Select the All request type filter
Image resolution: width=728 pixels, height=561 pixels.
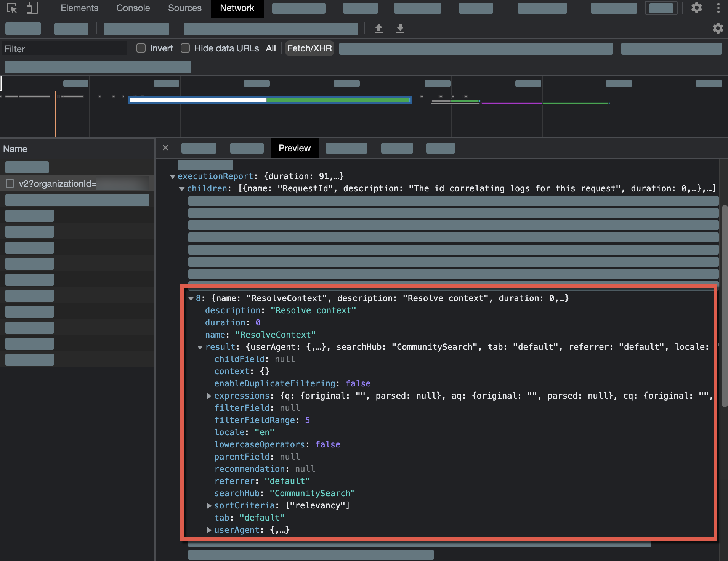coord(271,48)
